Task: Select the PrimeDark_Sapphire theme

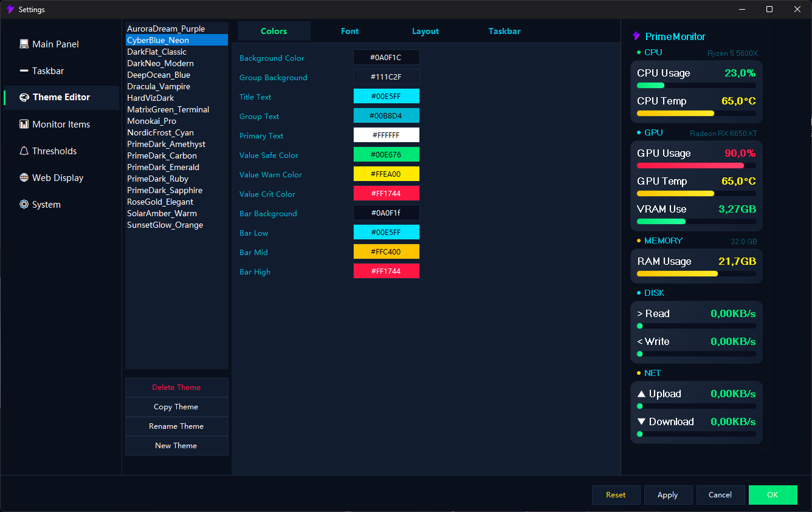Action: click(x=176, y=190)
